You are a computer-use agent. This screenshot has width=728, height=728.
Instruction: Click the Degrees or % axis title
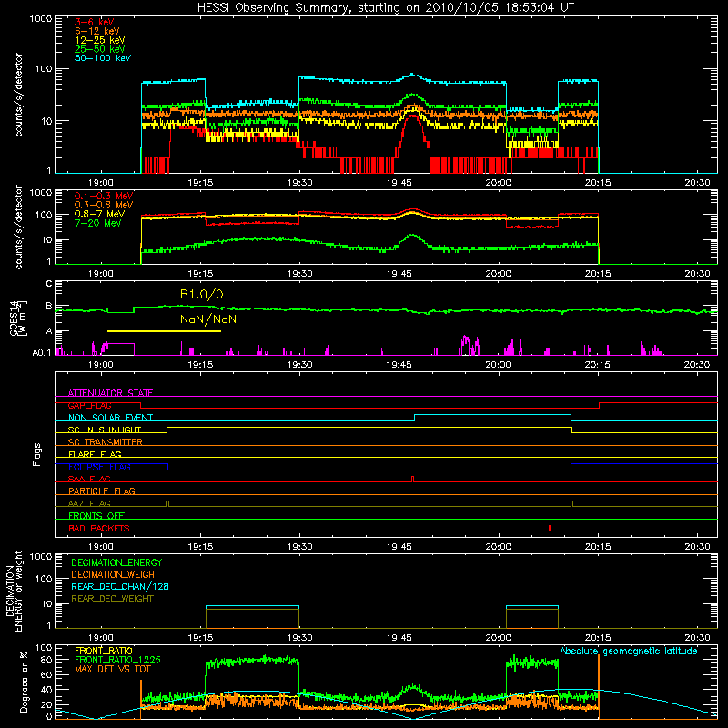[x=24, y=682]
